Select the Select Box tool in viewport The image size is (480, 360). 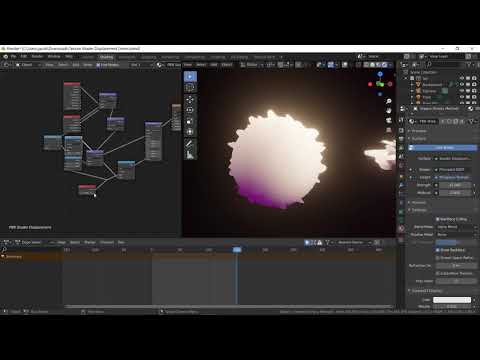190,77
